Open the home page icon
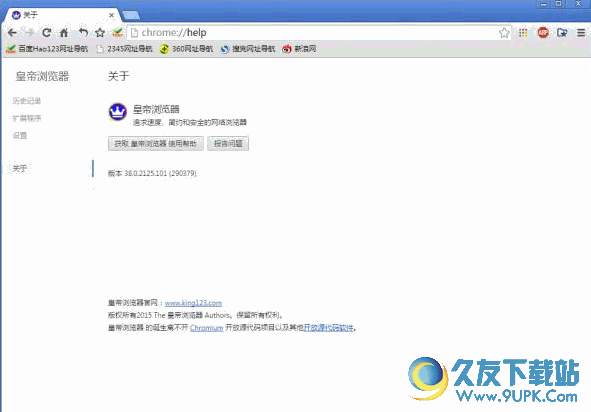The image size is (591, 412). 64,33
